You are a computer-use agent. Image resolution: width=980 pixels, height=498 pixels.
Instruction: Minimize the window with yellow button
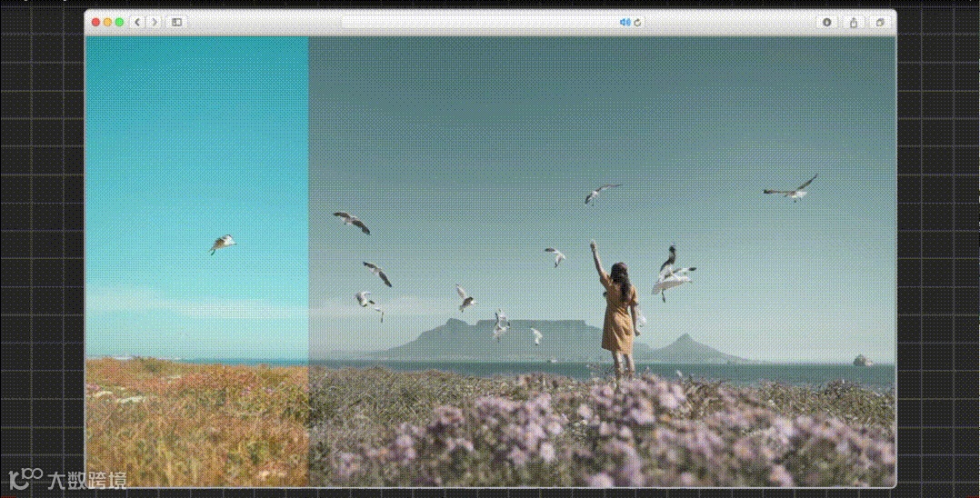[107, 22]
